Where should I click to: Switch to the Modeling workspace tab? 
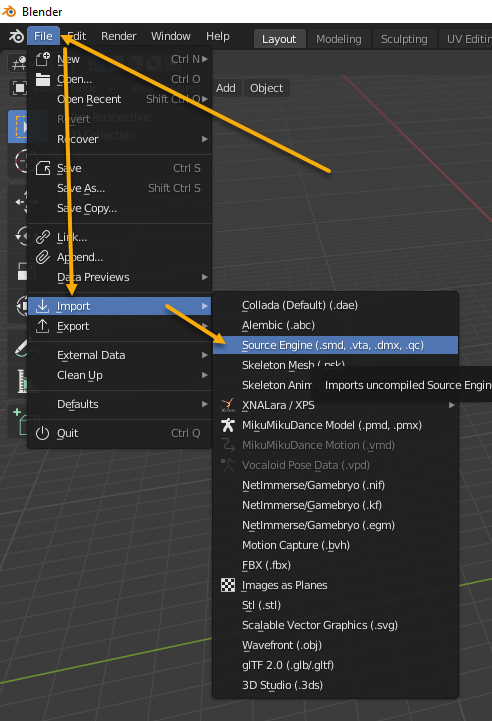(x=338, y=39)
